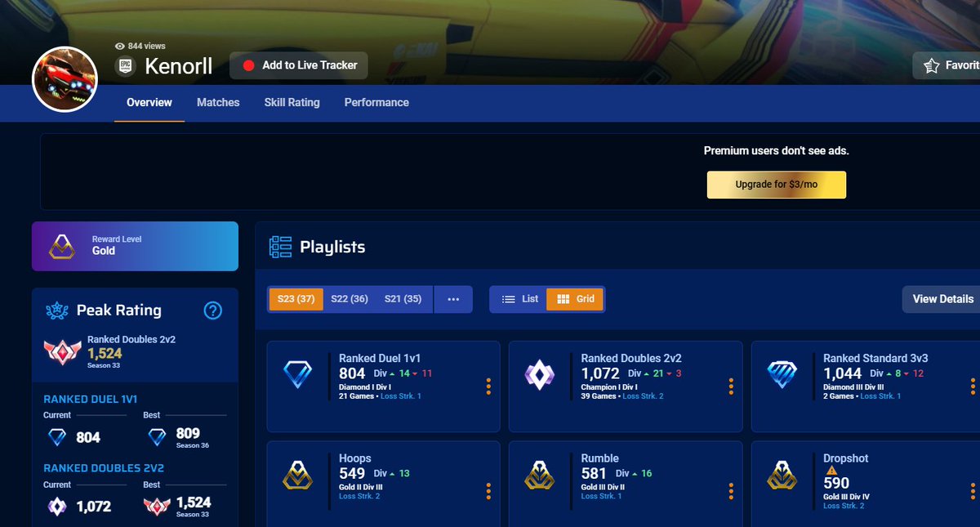The width and height of the screenshot is (980, 527).
Task: Open Hoops card options menu
Action: pyautogui.click(x=488, y=491)
